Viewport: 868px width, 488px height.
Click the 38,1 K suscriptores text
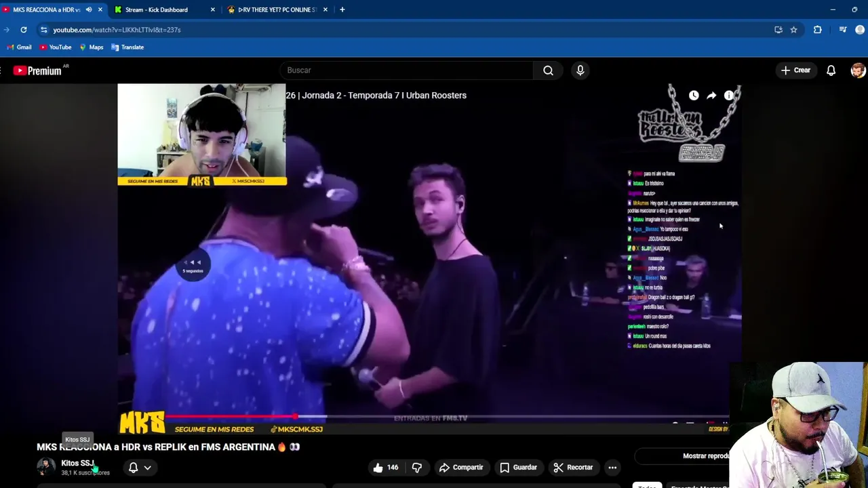[85, 473]
